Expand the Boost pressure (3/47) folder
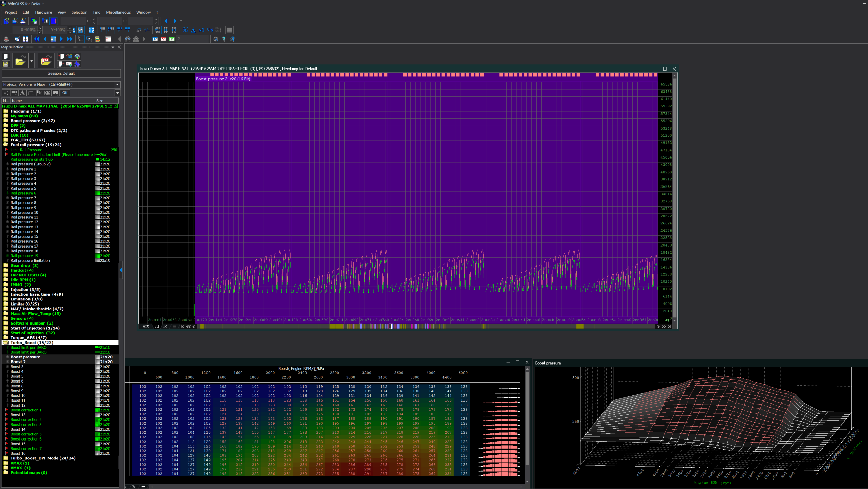Image resolution: width=868 pixels, height=489 pixels. [33, 121]
